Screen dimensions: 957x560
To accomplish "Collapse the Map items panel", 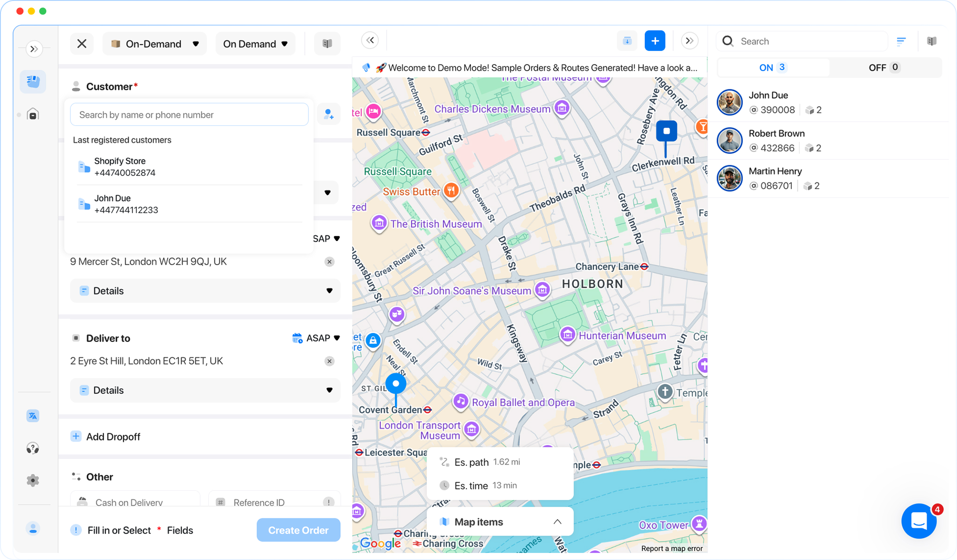I will [x=557, y=522].
